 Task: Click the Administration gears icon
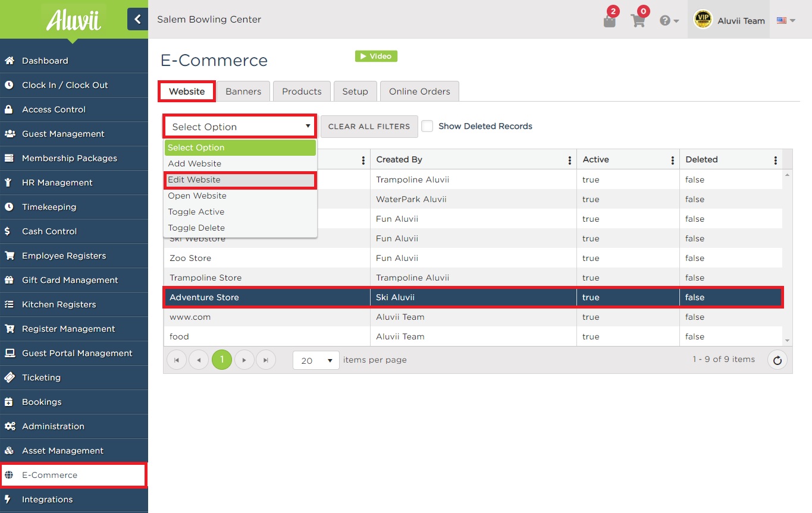pyautogui.click(x=10, y=426)
